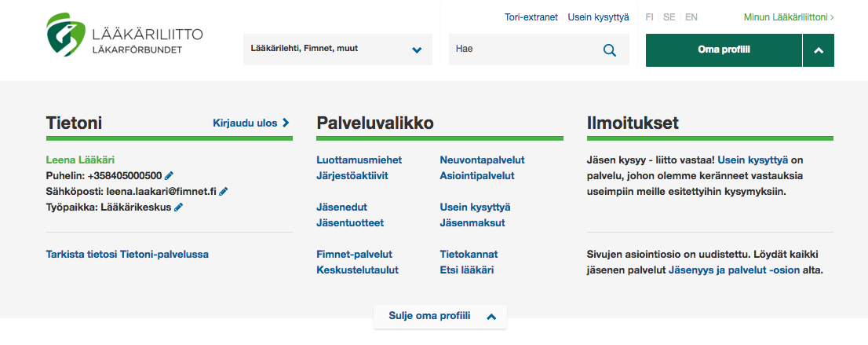Viewport: 868px width, 345px height.
Task: Open Tori-extranet link
Action: point(531,17)
